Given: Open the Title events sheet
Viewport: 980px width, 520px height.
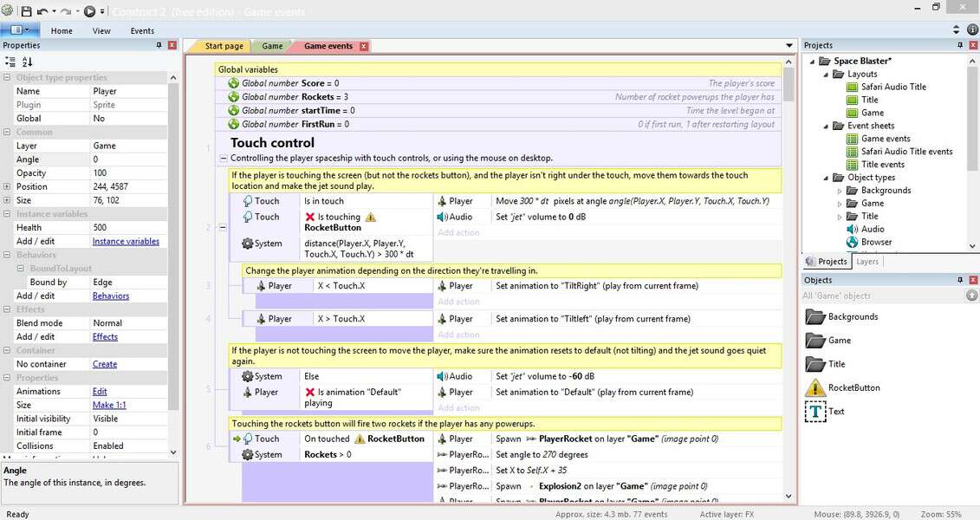Looking at the screenshot, I should [882, 165].
